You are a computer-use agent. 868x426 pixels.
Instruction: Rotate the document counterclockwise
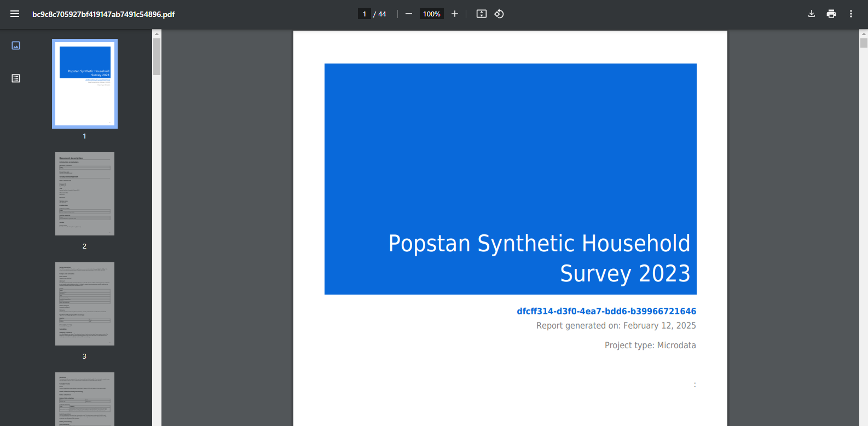point(499,14)
